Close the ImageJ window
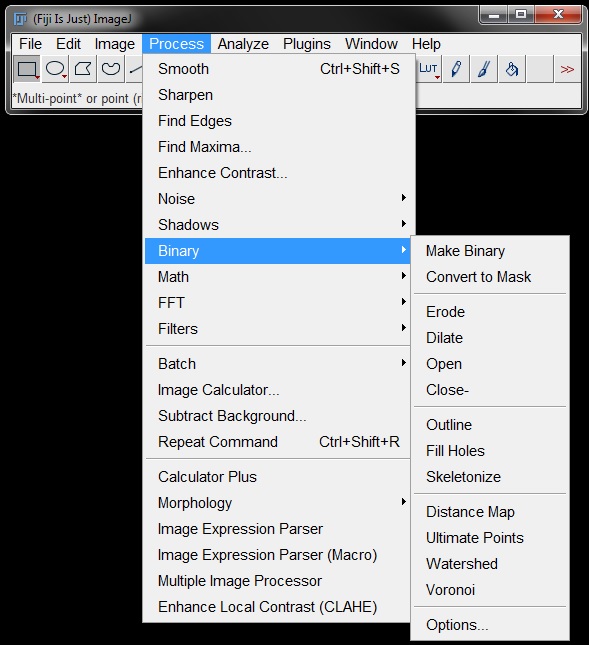 point(558,15)
